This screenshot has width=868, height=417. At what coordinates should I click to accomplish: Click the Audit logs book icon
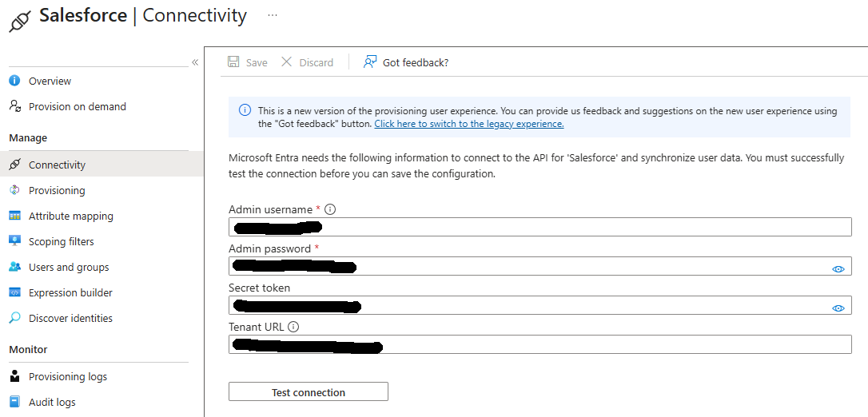(x=14, y=402)
